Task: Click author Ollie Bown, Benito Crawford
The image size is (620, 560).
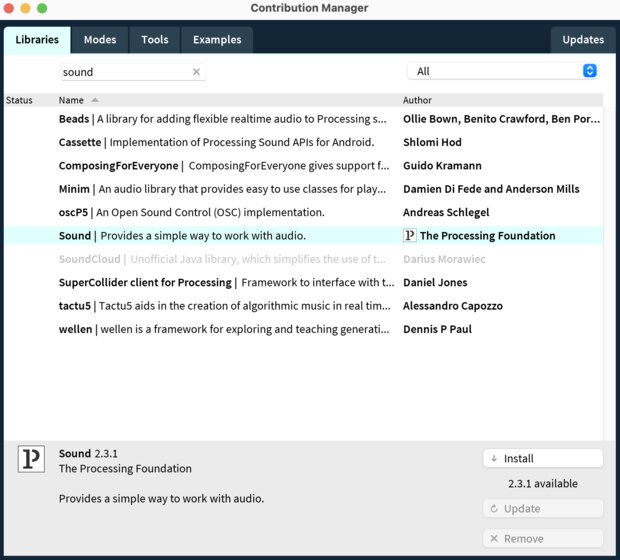Action: coord(501,119)
